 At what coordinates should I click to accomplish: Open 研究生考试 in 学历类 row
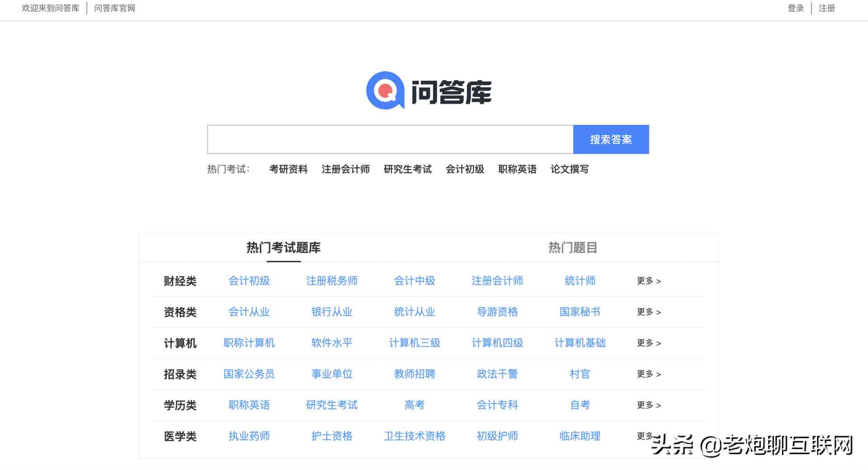pyautogui.click(x=332, y=405)
